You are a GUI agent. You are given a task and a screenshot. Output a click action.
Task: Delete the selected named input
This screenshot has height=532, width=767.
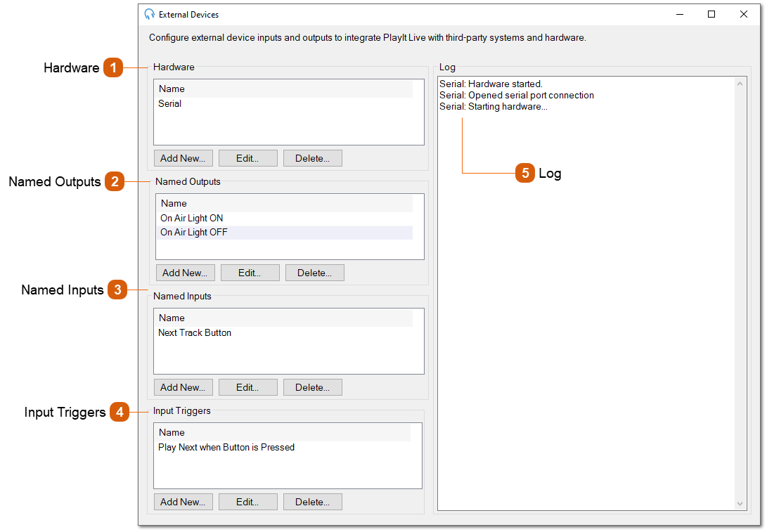pyautogui.click(x=312, y=387)
